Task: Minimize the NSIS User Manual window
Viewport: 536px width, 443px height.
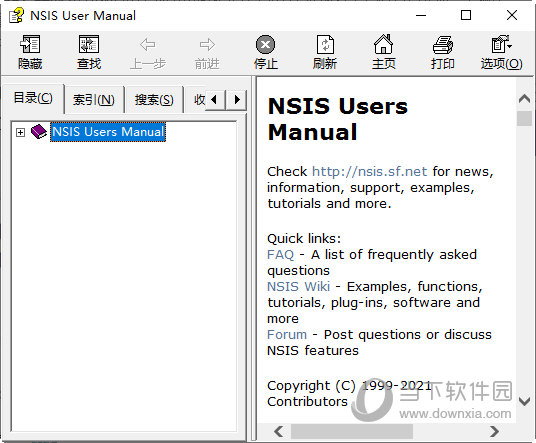Action: coord(421,15)
